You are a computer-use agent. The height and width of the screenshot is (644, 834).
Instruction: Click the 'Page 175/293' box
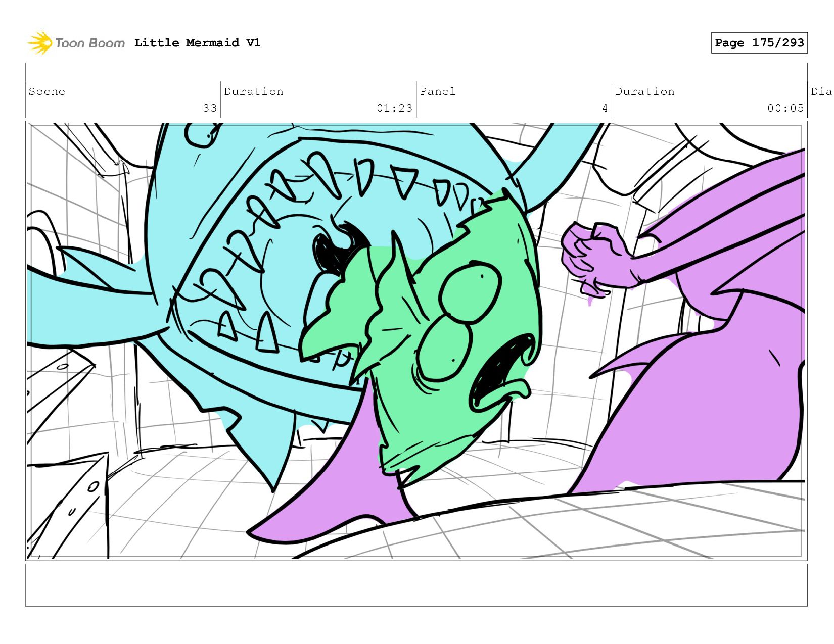(759, 43)
